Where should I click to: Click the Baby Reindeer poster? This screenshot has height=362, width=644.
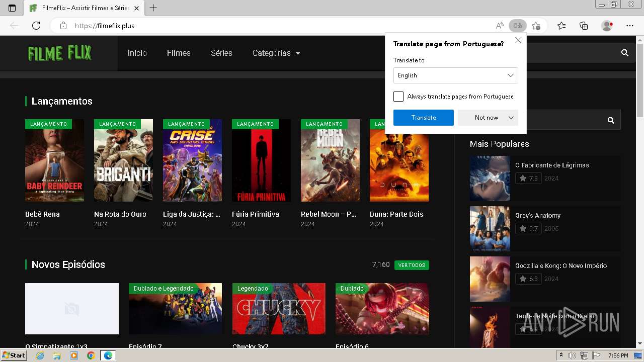pos(54,160)
